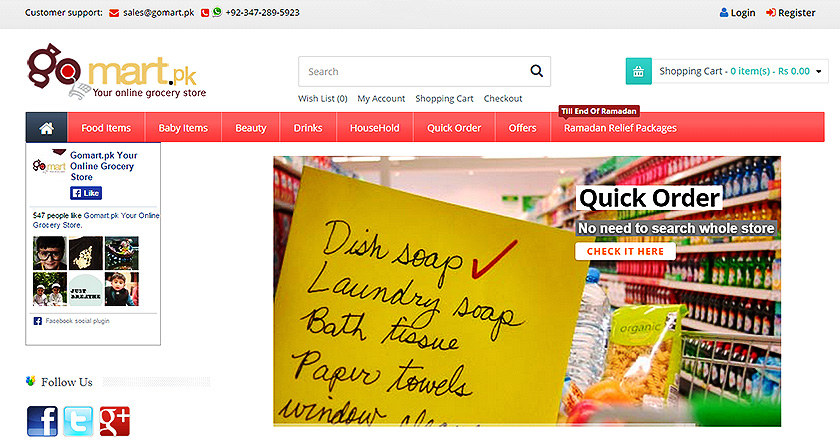The image size is (840, 440).
Task: Click the sales@gomart.pk email address
Action: [x=159, y=12]
